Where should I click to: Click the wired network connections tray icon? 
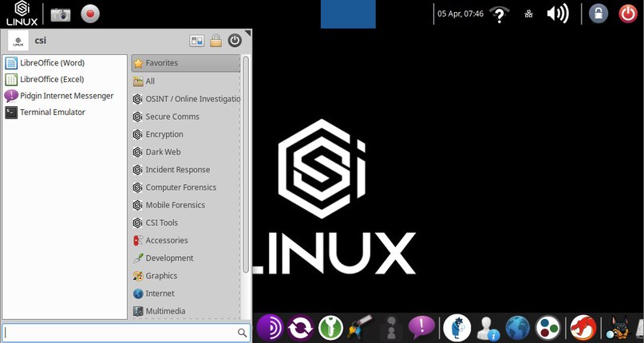[x=528, y=14]
